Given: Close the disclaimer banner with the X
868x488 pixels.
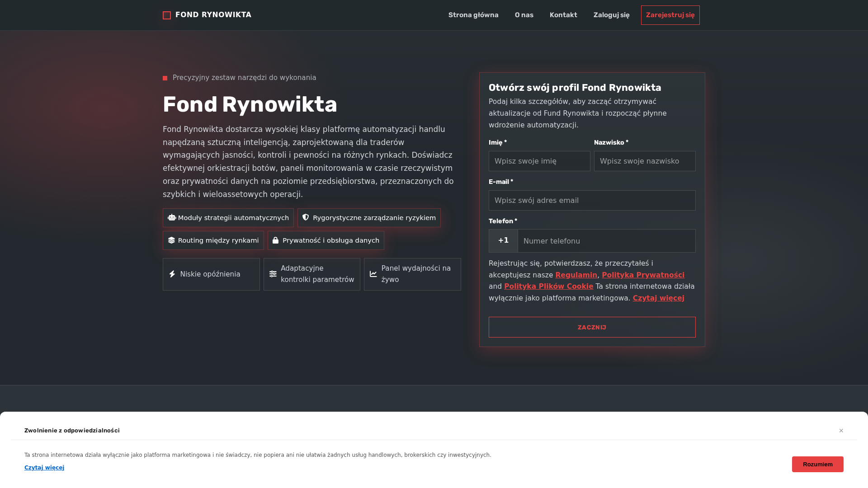Looking at the screenshot, I should (841, 431).
